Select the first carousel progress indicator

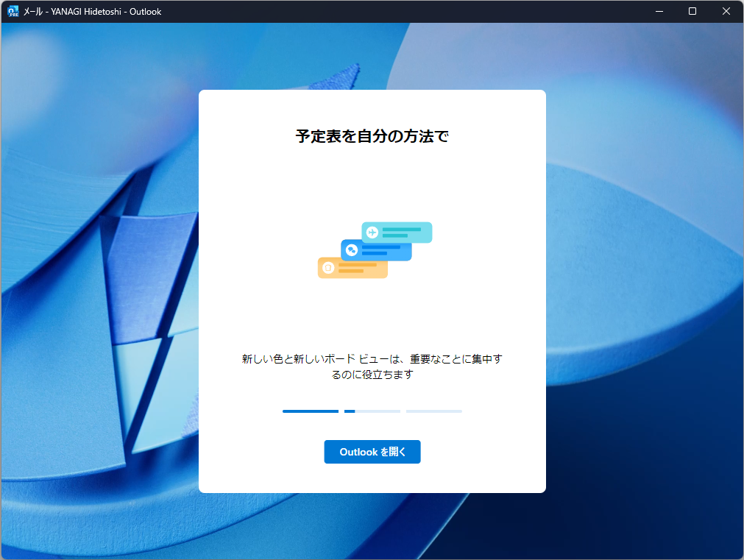click(310, 411)
